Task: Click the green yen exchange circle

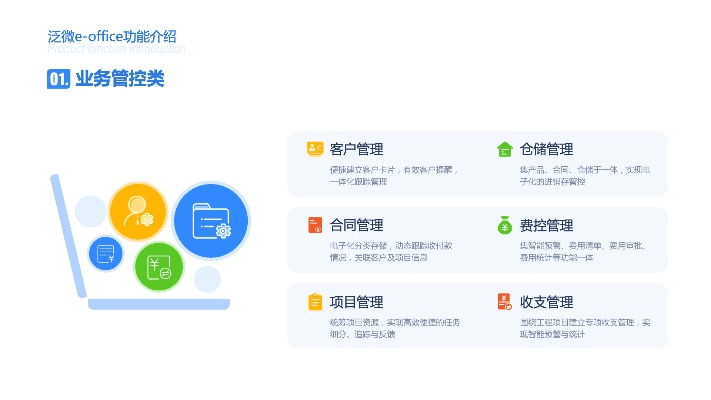Action: (x=159, y=267)
